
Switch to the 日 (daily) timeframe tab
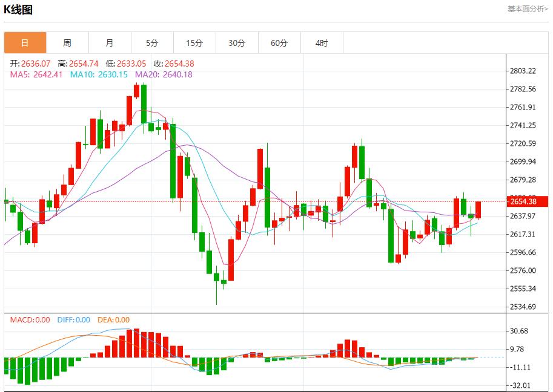(x=24, y=43)
